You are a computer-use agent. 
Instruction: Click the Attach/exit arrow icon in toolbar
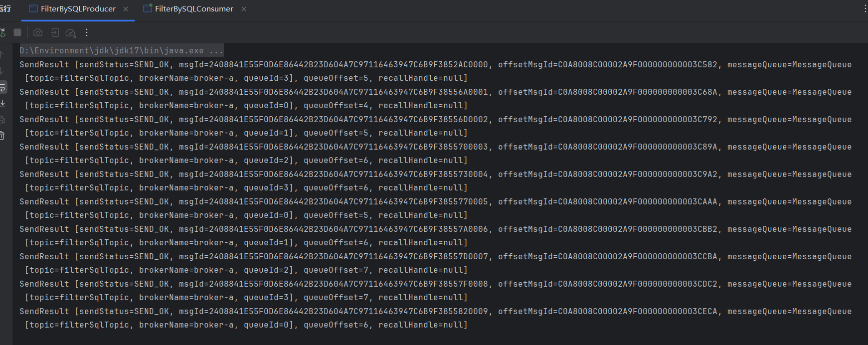pos(55,33)
